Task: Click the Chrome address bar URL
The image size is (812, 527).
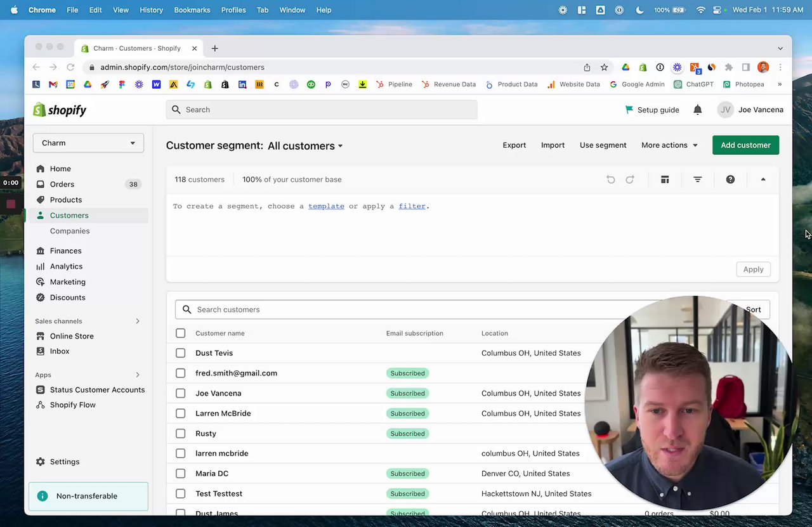Action: pos(182,67)
